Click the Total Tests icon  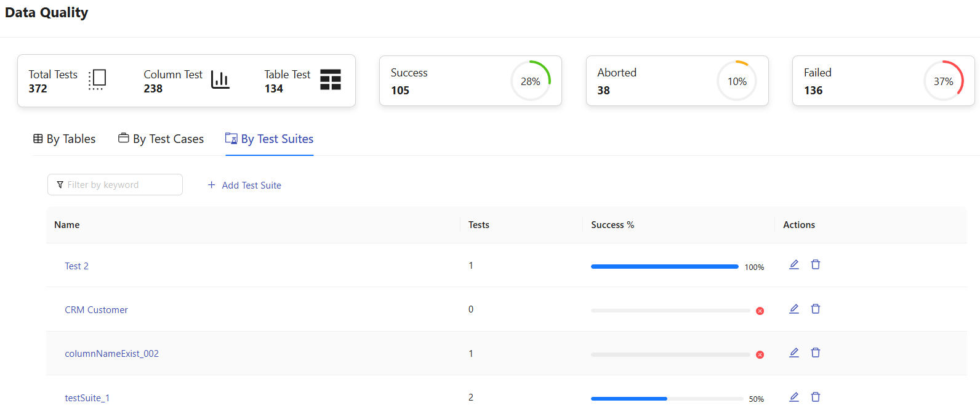click(97, 80)
